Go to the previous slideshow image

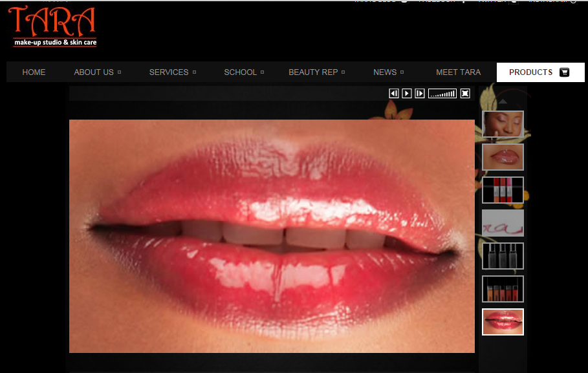pos(394,93)
